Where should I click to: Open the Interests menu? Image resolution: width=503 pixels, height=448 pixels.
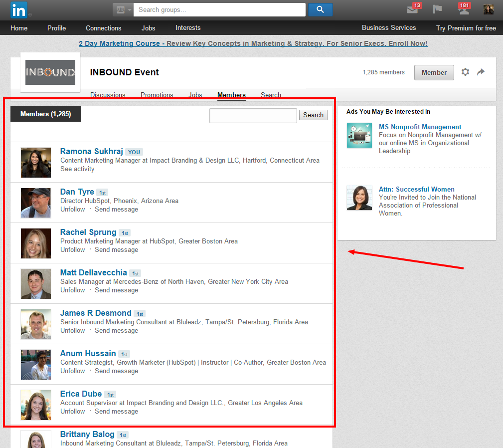(187, 27)
